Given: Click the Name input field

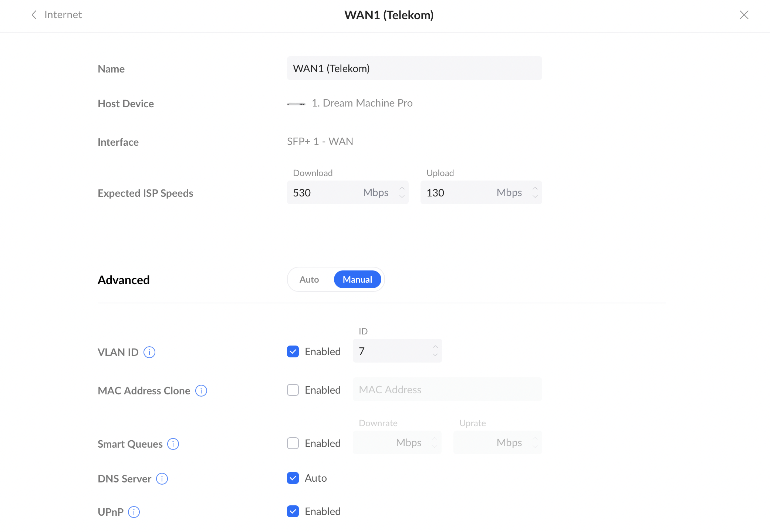Looking at the screenshot, I should tap(414, 68).
